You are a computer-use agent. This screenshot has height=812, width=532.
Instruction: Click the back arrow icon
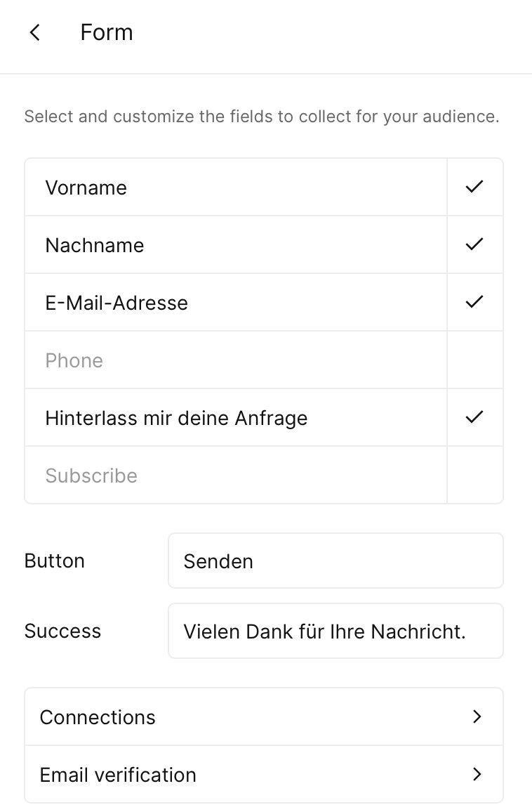point(35,32)
